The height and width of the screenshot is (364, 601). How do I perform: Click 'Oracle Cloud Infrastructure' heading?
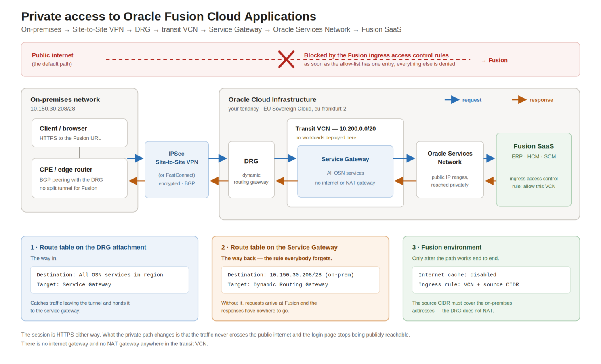(272, 99)
